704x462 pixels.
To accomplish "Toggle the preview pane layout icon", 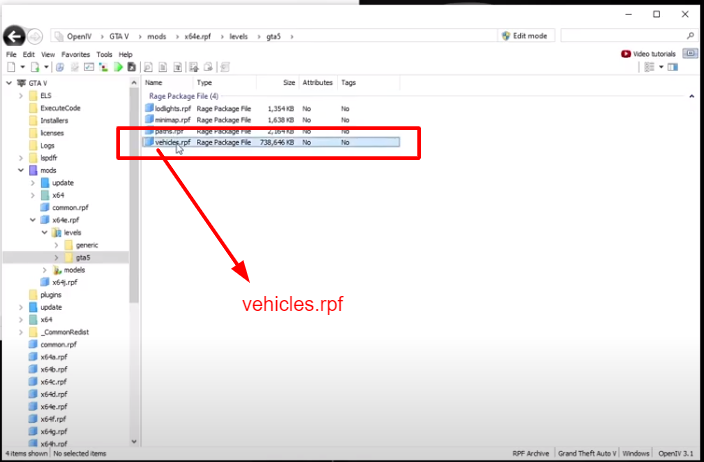I will point(673,67).
